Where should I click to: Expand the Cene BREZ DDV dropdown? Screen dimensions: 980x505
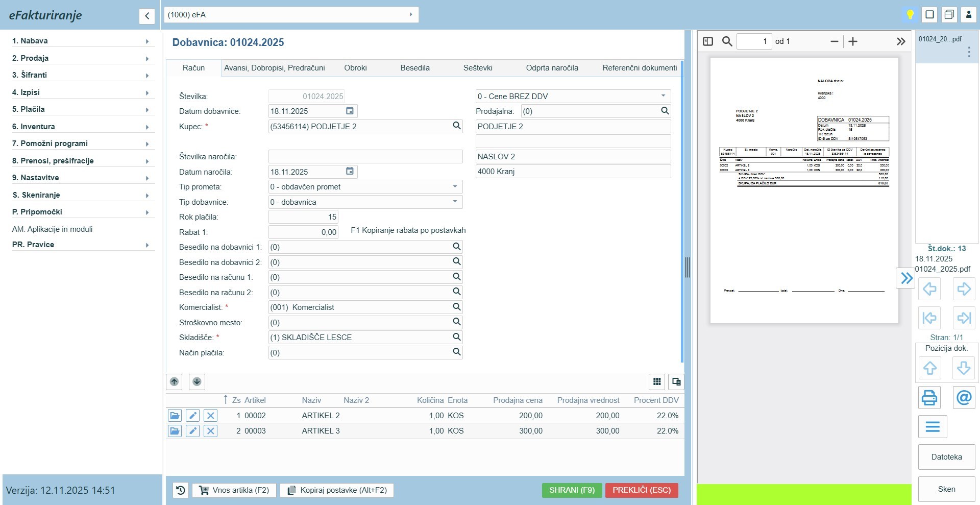point(663,96)
